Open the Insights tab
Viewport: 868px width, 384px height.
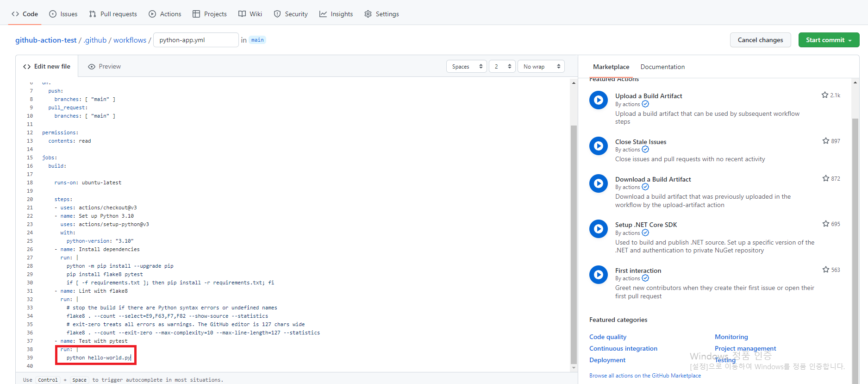(336, 14)
